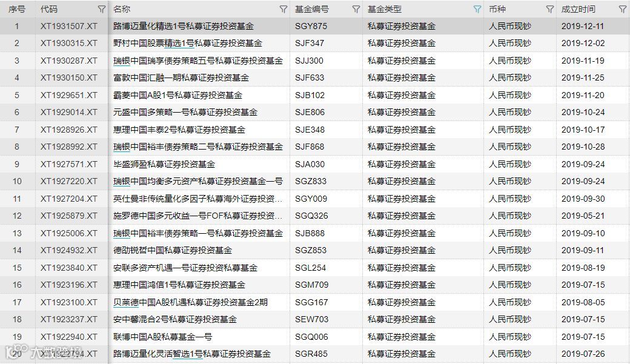Select fund 富敦中国汇融一期私募证券投资基金
630x364 pixels.
tap(181, 78)
